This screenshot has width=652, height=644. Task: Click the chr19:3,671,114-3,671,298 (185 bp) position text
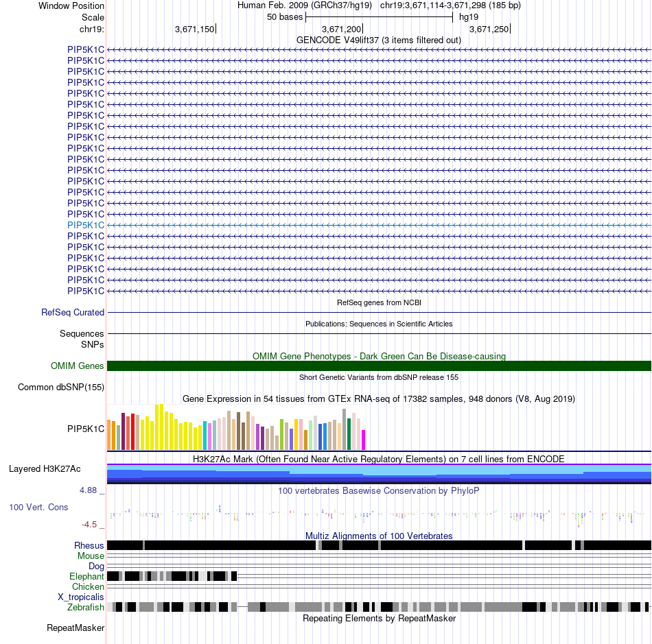[x=450, y=5]
